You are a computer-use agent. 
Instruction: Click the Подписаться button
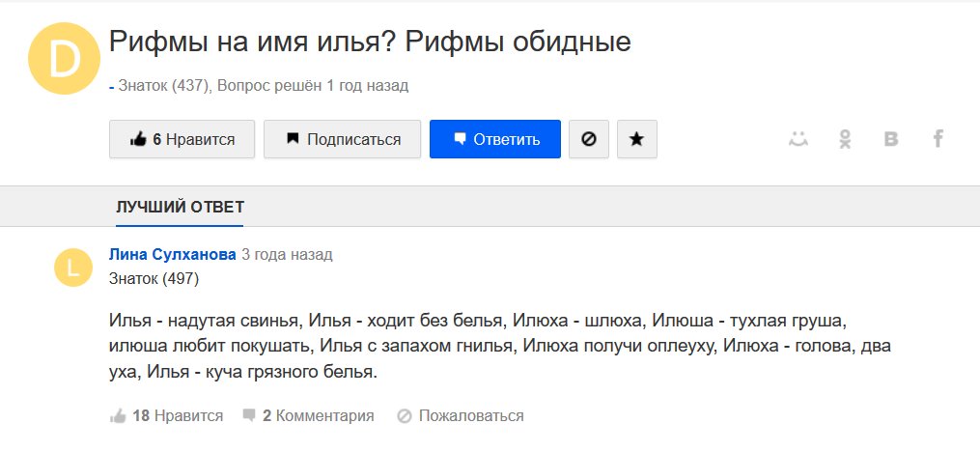click(343, 139)
